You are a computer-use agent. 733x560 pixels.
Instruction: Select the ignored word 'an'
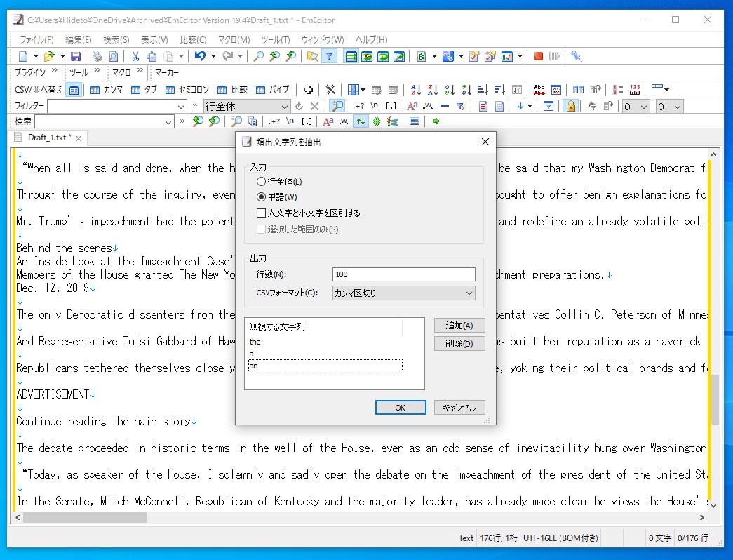click(325, 366)
